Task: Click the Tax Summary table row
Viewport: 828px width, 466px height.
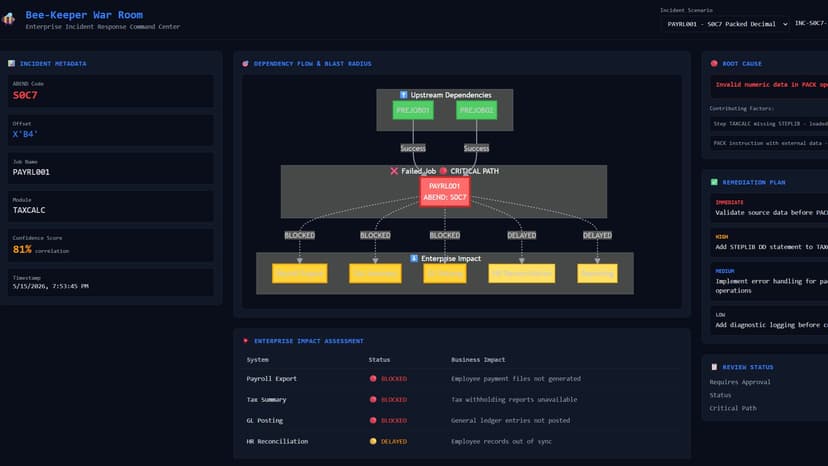Action: click(x=462, y=400)
